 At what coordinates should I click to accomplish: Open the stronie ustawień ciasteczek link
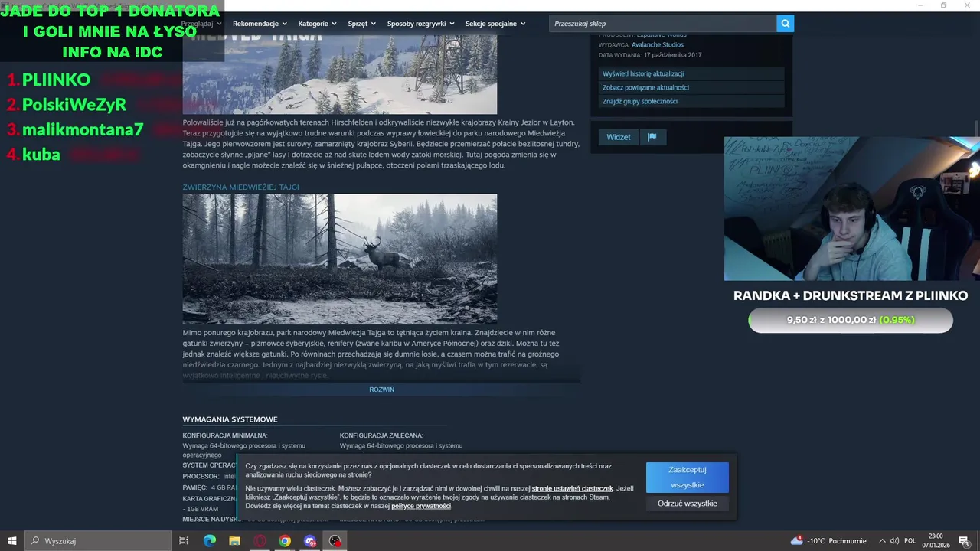tap(572, 488)
